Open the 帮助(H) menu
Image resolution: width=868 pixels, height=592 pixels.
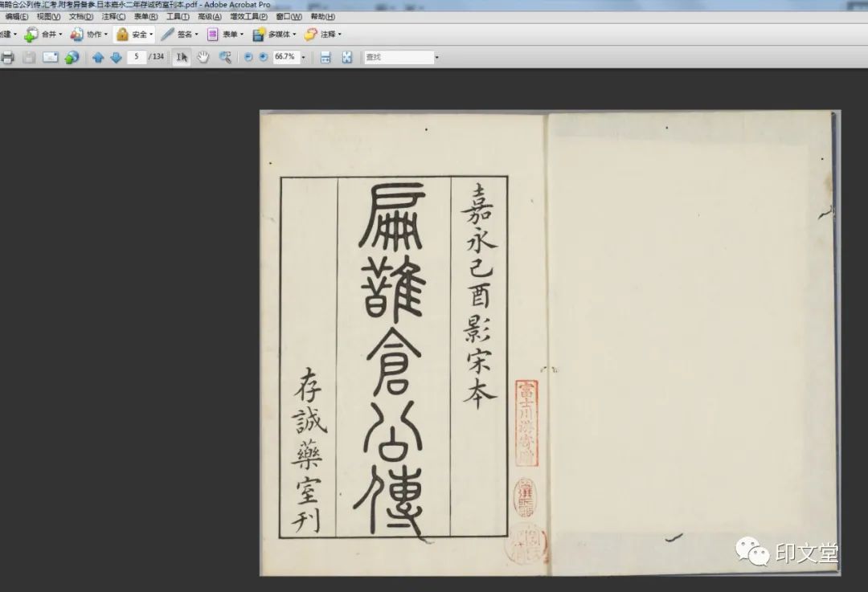tap(322, 16)
